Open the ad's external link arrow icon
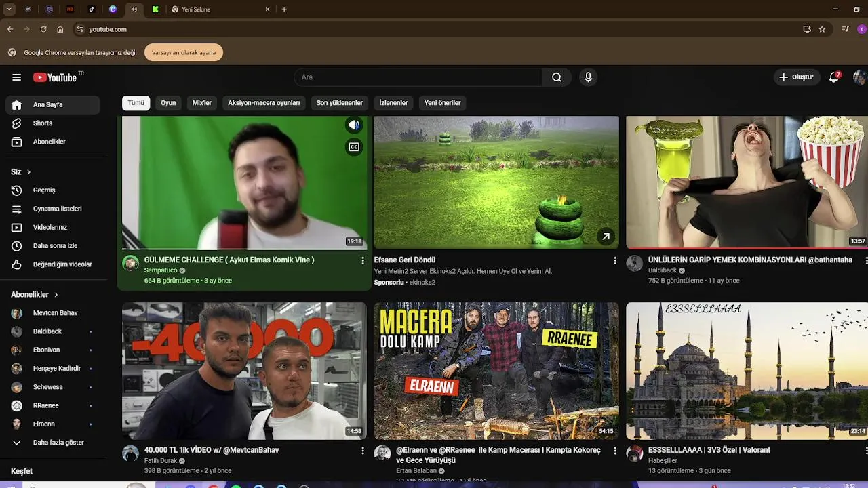This screenshot has height=488, width=868. (606, 237)
